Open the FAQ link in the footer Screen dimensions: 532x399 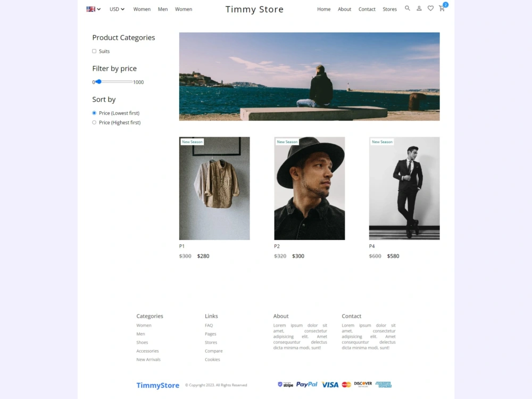tap(209, 325)
